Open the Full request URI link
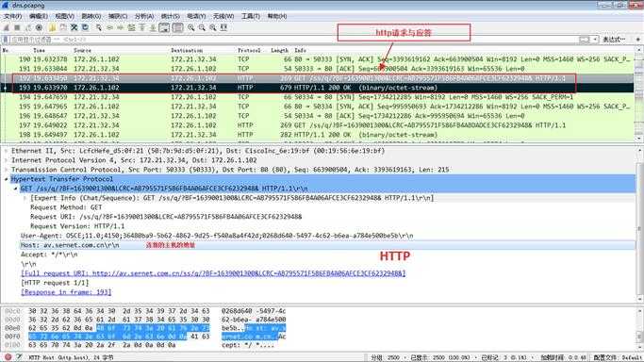Image resolution: width=644 pixels, height=362 pixels. (x=213, y=273)
